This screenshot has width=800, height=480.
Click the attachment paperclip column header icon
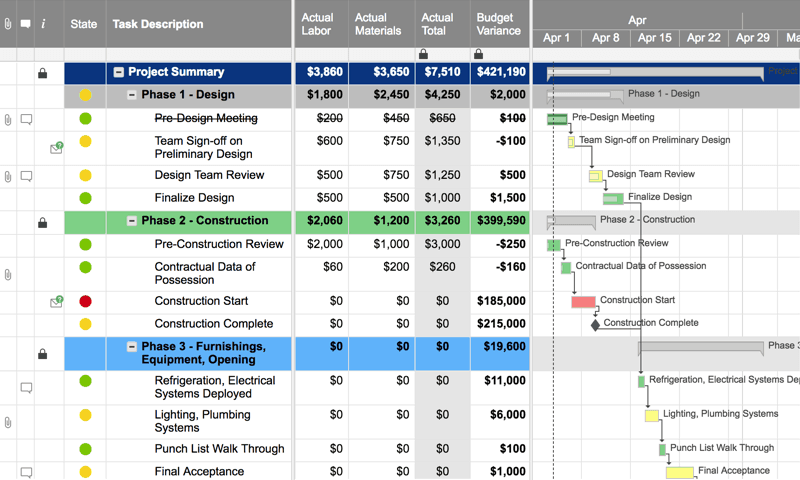pyautogui.click(x=8, y=24)
